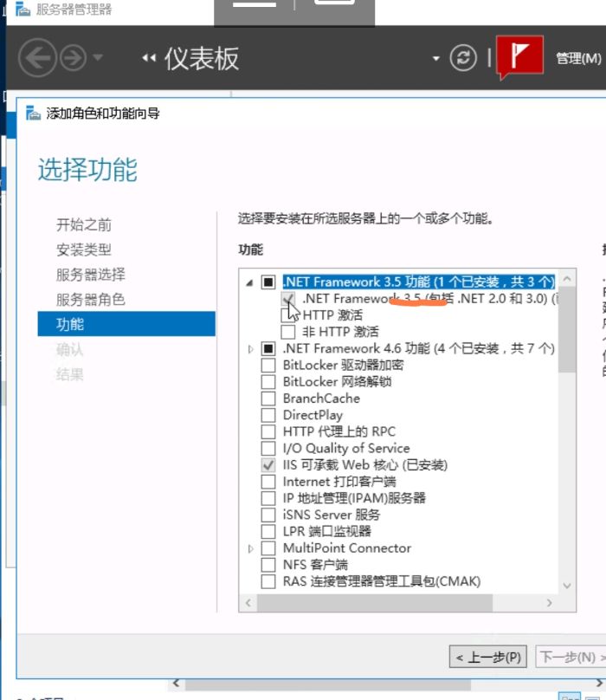Check the RAS 连接管理器管理工具包(CMAK) checkbox
This screenshot has height=700, width=606.
pos(268,581)
